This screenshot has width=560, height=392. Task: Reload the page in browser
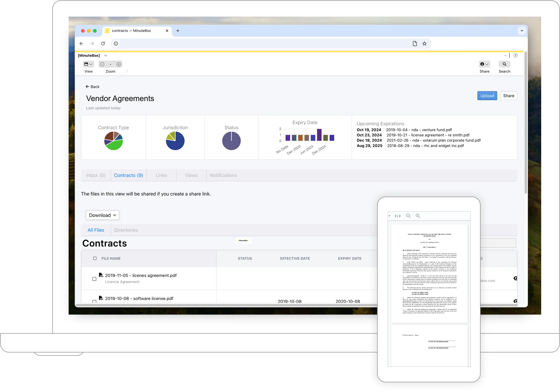(x=103, y=44)
